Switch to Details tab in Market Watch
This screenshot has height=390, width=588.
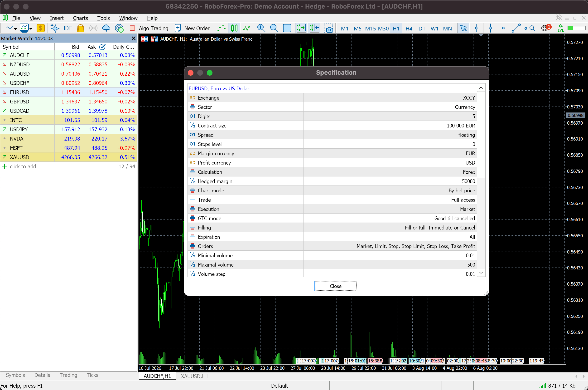pos(42,375)
